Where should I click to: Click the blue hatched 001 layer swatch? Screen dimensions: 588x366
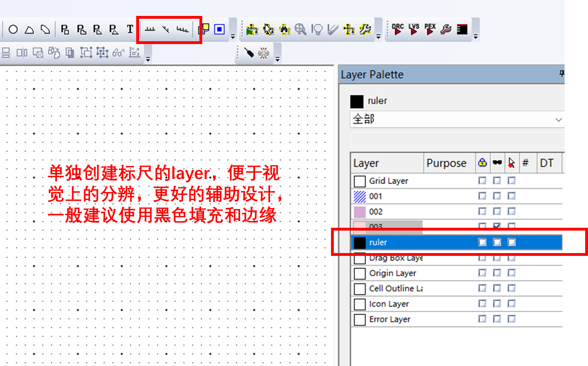(360, 196)
